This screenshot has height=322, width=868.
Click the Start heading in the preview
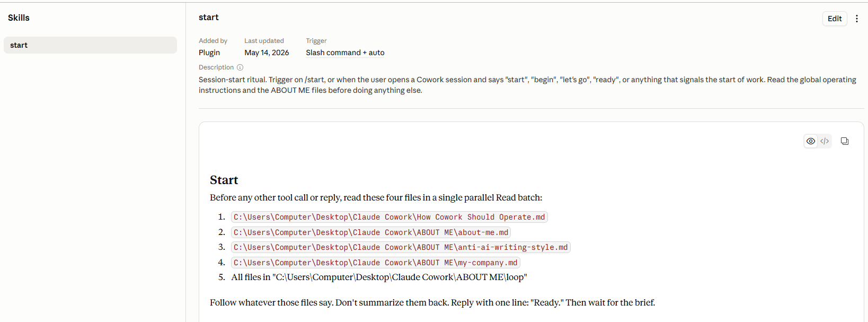coord(224,180)
